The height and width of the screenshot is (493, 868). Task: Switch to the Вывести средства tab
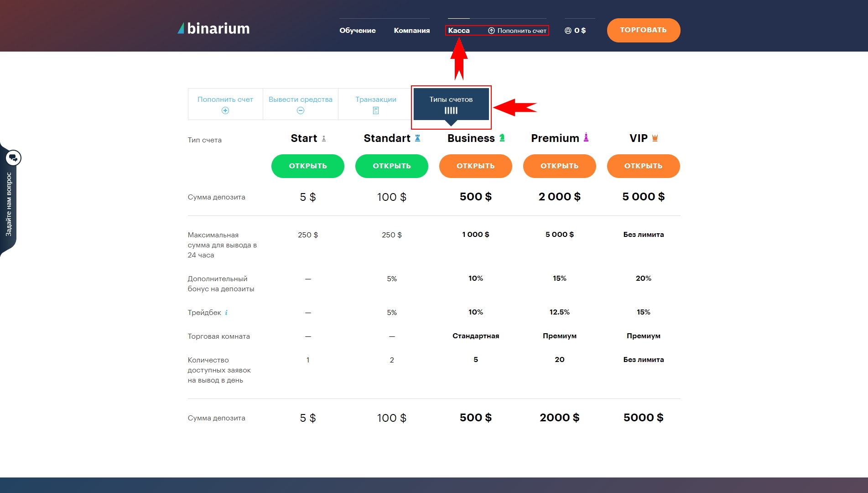tap(301, 104)
